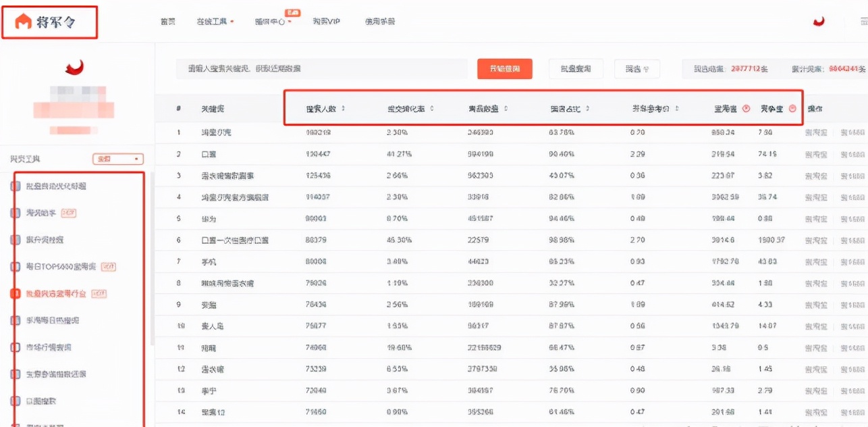This screenshot has height=427, width=868.
Task: Click the icon beside the 每日TOP sidebar item
Action: [x=15, y=267]
